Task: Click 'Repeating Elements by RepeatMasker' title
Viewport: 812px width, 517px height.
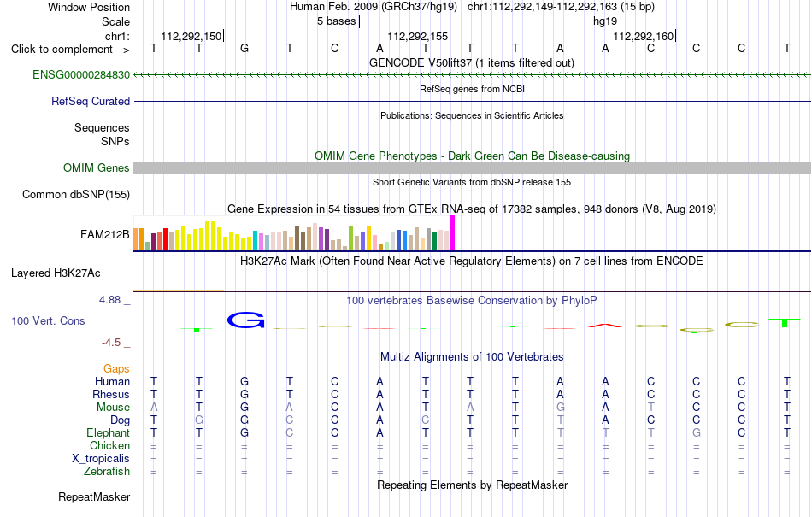Action: tap(472, 485)
